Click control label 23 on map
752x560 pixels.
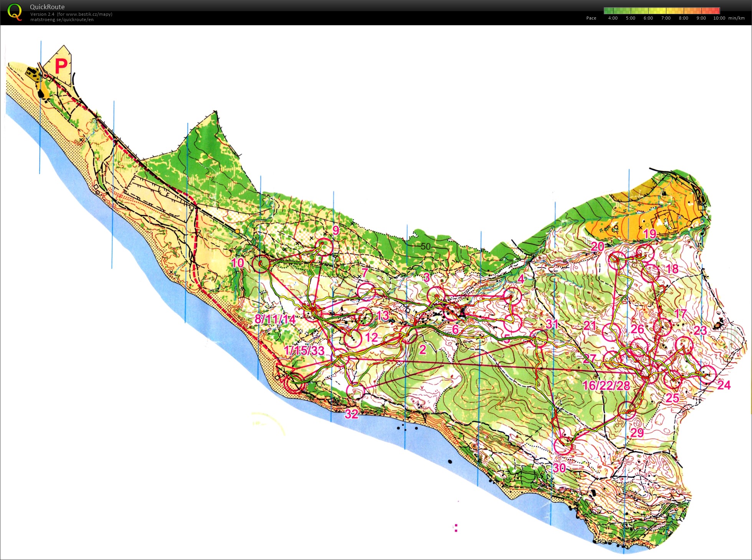tap(700, 330)
